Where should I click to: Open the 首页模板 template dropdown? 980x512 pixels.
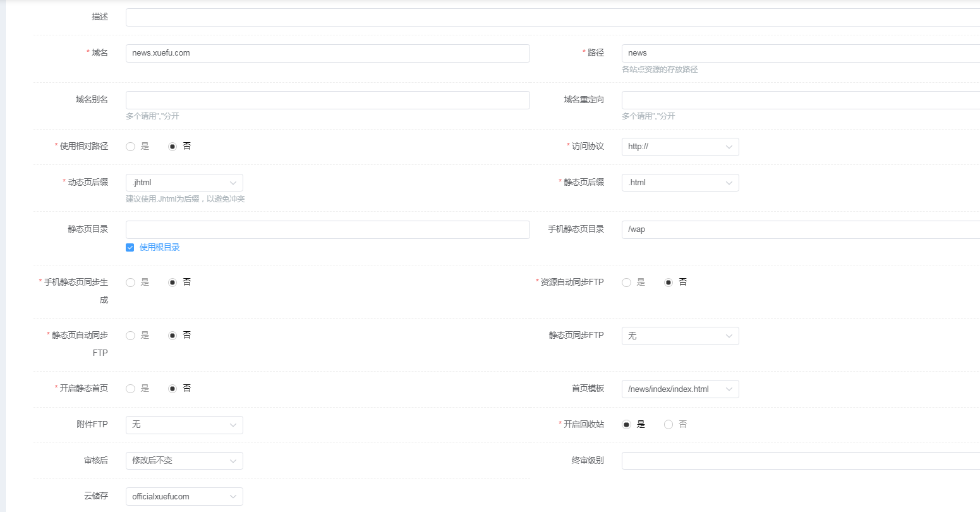[680, 389]
